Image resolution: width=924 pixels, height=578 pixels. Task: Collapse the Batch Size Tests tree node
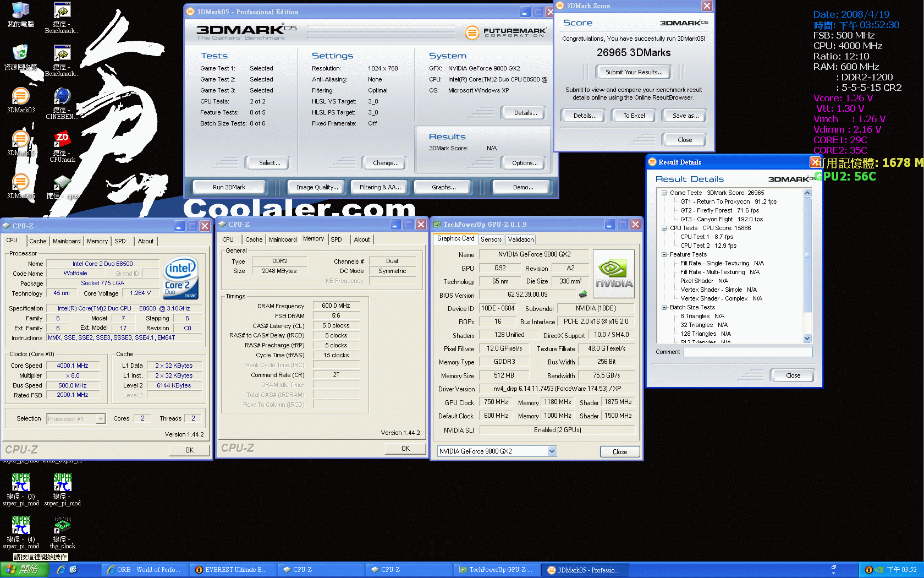(x=664, y=307)
